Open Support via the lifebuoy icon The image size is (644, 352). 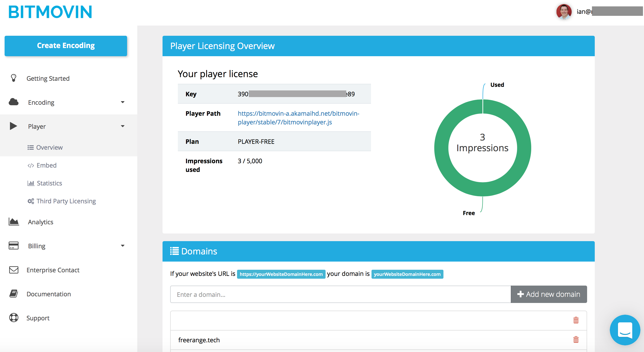tap(14, 318)
